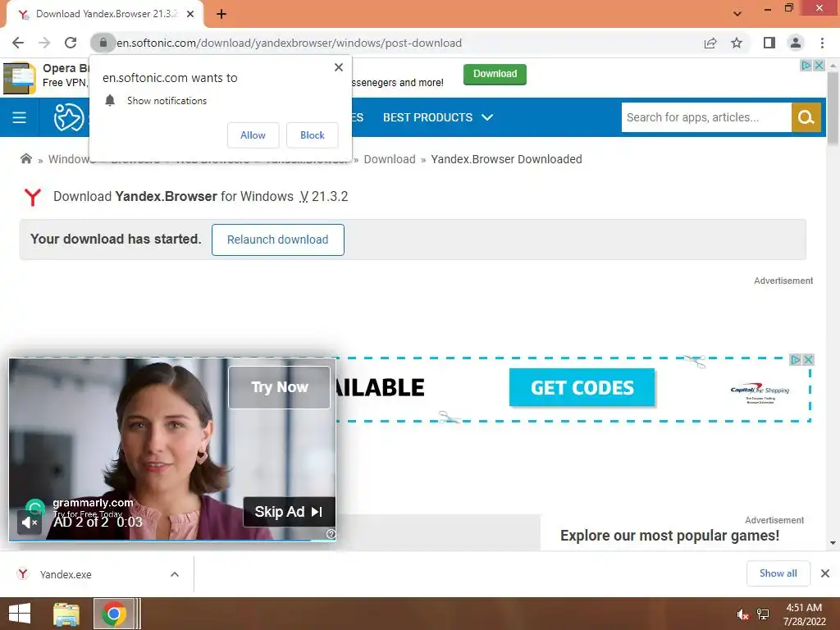Open the Softonic hamburger menu
This screenshot has width=840, height=630.
point(20,117)
